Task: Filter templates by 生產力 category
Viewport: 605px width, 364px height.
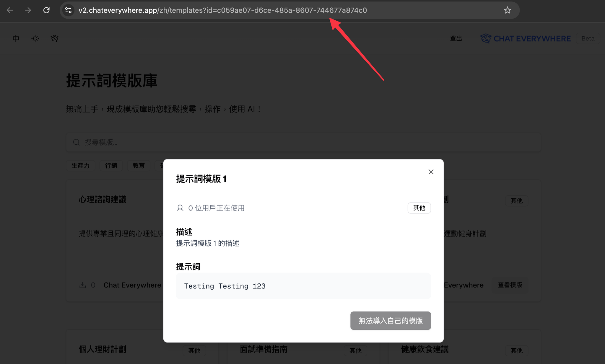Action: pos(80,166)
